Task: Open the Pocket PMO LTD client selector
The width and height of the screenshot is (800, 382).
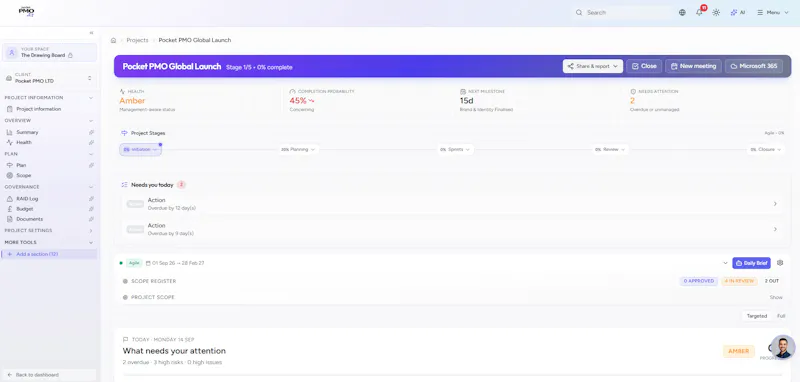Action: [49, 78]
